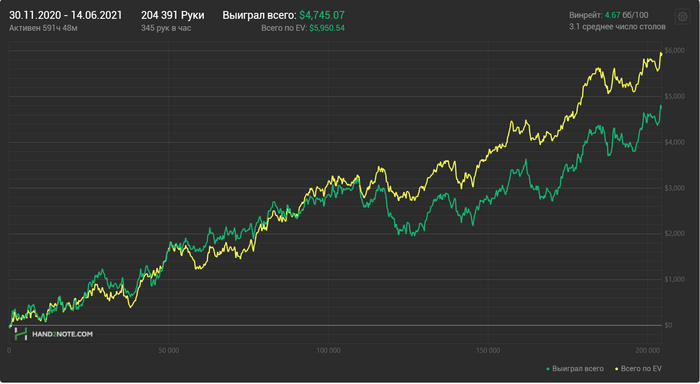The height and width of the screenshot is (384, 700).
Task: Click '3.1 среднее число столов' text
Action: (x=617, y=27)
